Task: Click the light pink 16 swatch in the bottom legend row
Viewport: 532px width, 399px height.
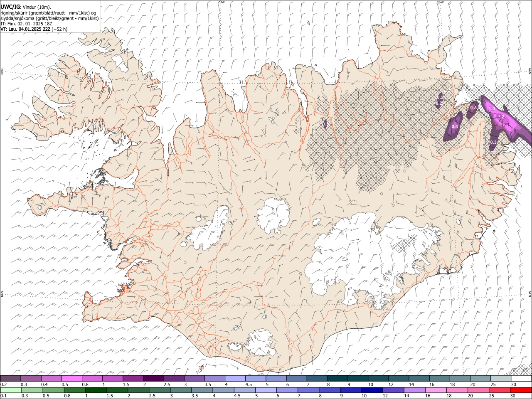Action: 436,390
